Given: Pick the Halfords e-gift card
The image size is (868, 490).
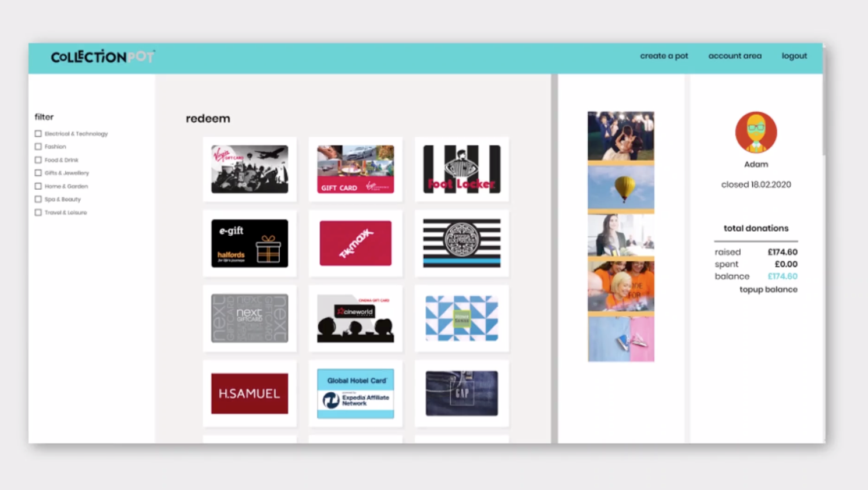Looking at the screenshot, I should click(x=249, y=243).
